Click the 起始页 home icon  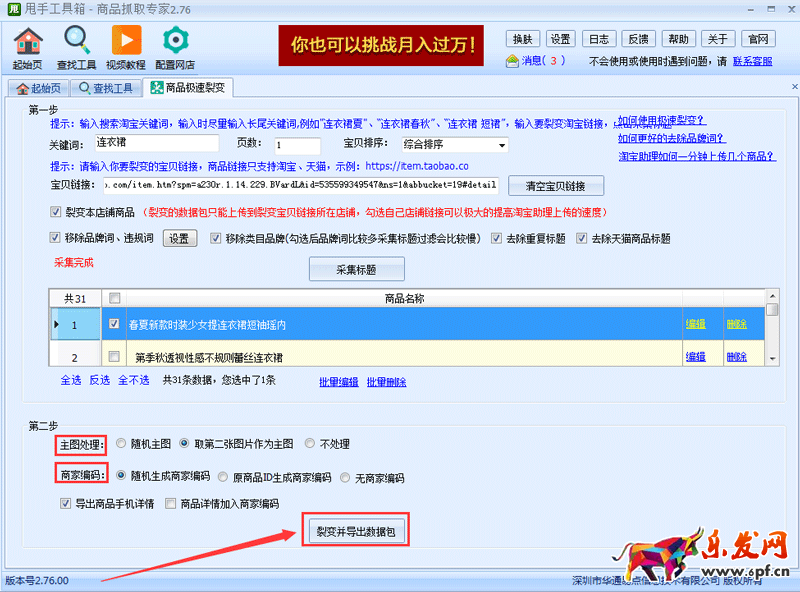[x=28, y=41]
